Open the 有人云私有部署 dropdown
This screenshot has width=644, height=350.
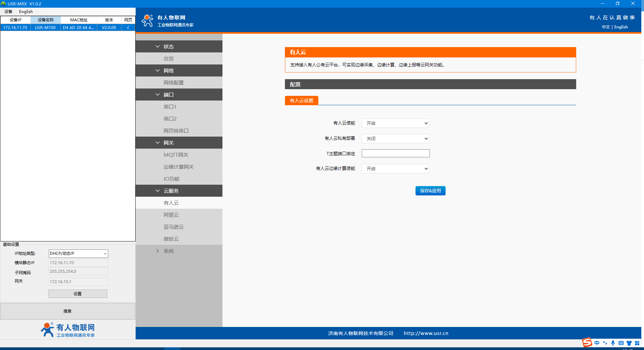pyautogui.click(x=395, y=139)
